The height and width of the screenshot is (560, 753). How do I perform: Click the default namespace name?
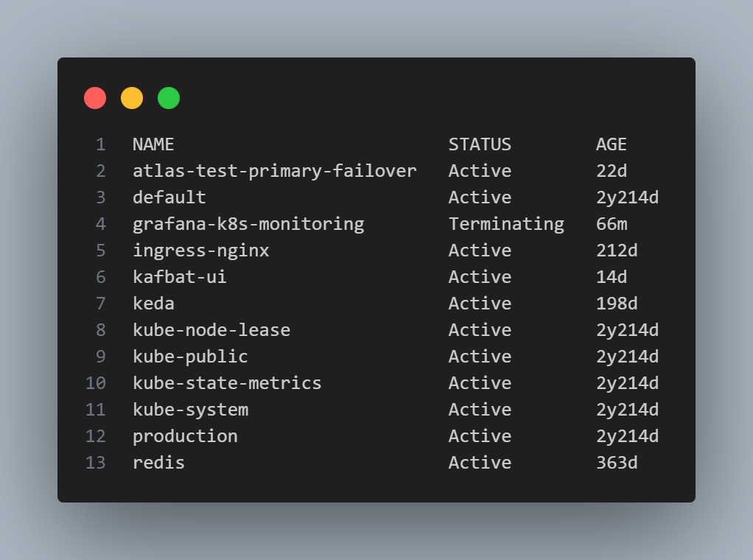169,197
